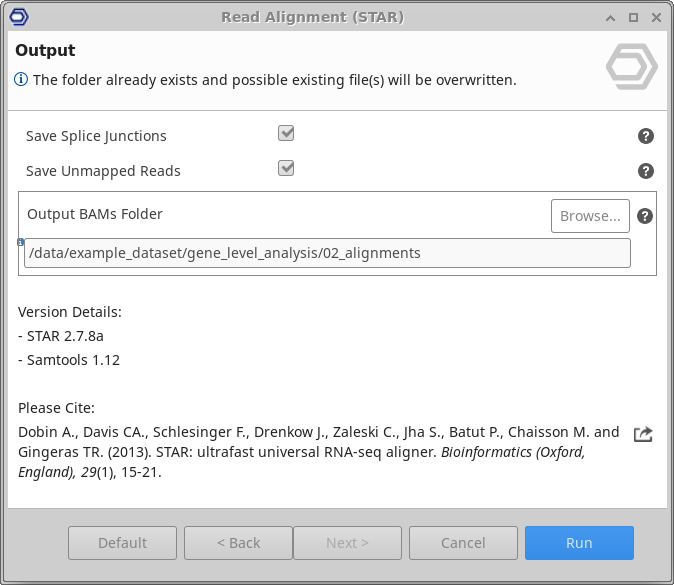Go to previous step with < Back
This screenshot has width=674, height=585.
point(238,543)
